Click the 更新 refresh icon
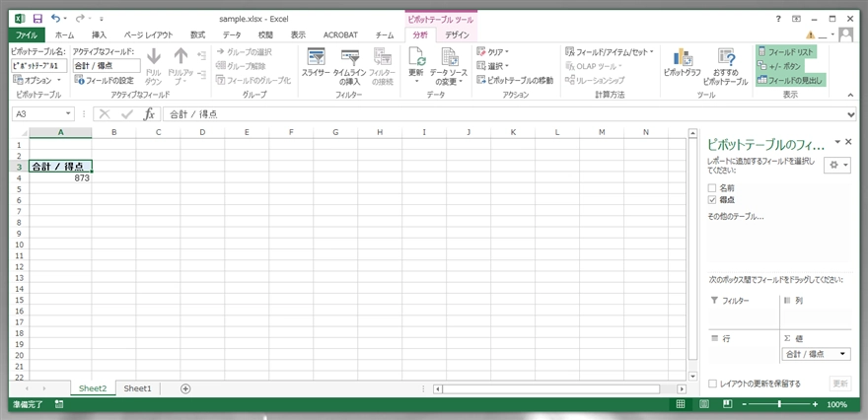The image size is (868, 420). (415, 57)
